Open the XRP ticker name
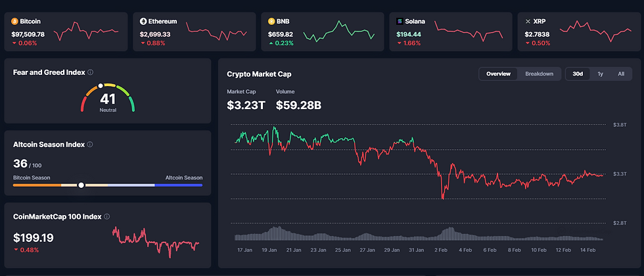 point(540,21)
